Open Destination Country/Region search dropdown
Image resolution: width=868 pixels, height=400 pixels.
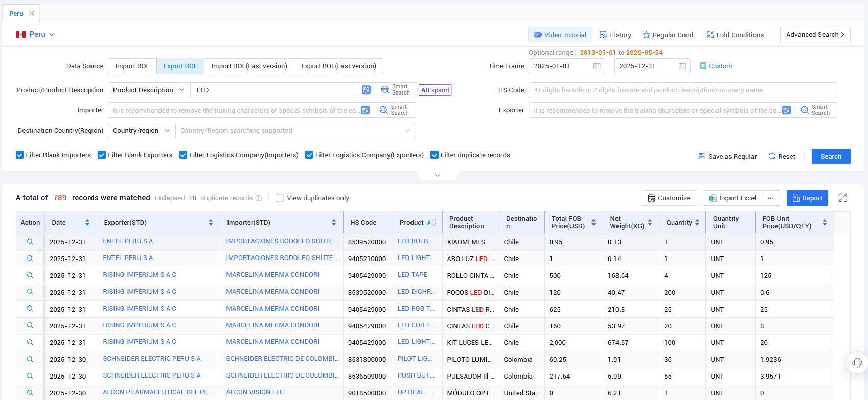[295, 131]
